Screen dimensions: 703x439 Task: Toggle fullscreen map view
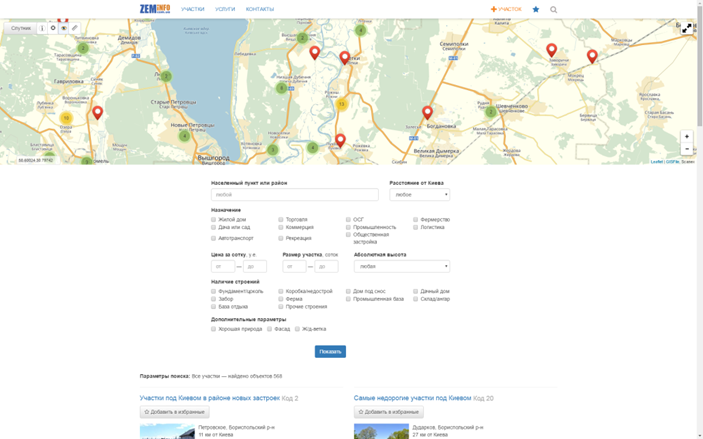(x=686, y=28)
